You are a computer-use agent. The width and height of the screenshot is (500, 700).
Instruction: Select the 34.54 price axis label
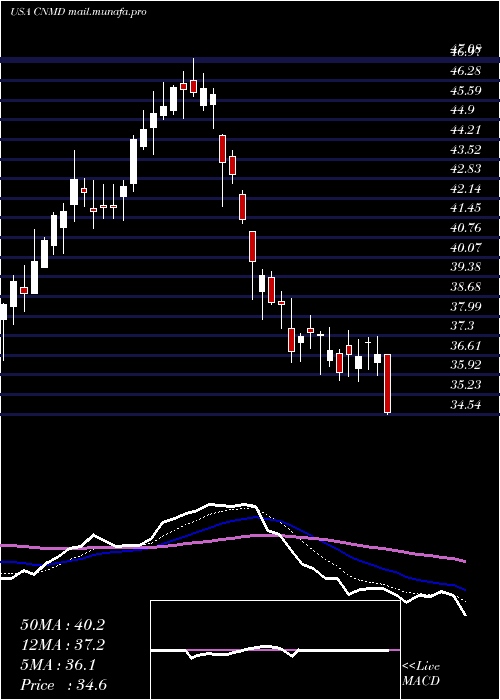[465, 405]
